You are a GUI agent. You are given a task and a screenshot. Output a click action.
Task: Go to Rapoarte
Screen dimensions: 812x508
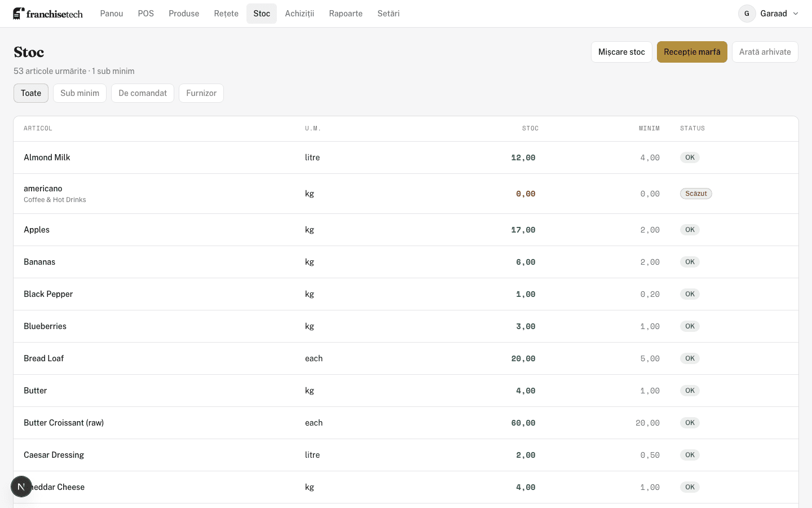[x=346, y=14]
